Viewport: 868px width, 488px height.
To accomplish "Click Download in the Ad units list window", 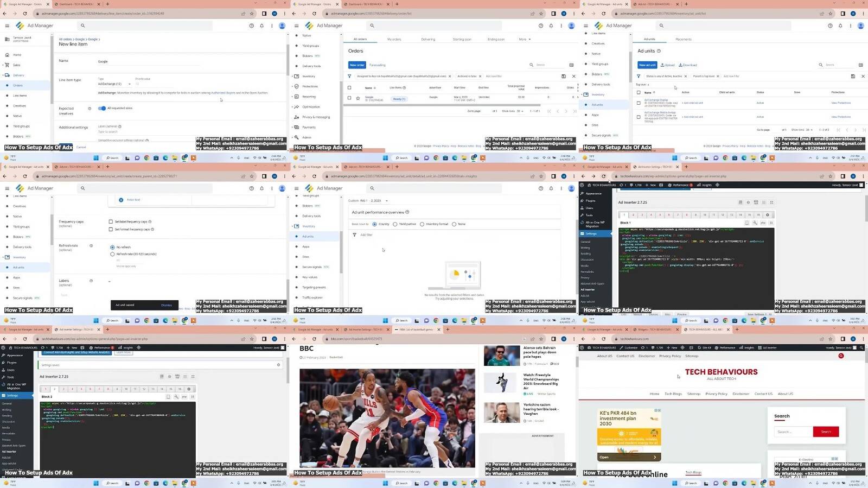I will coord(688,65).
